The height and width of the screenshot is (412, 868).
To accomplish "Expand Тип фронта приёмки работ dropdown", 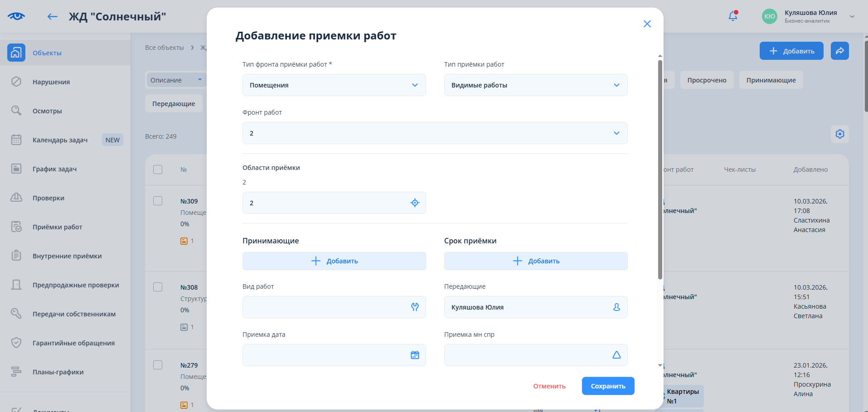I will 334,85.
